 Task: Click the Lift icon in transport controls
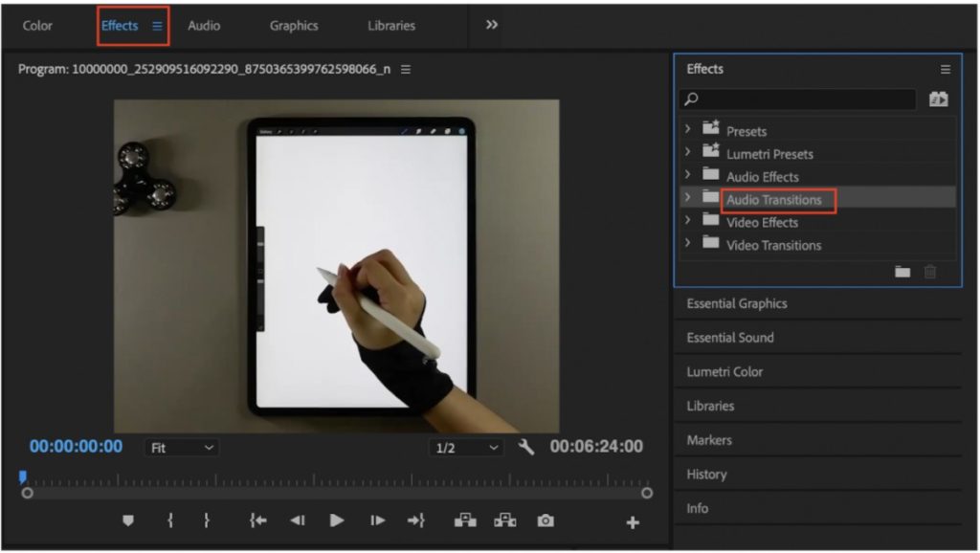[x=466, y=520]
